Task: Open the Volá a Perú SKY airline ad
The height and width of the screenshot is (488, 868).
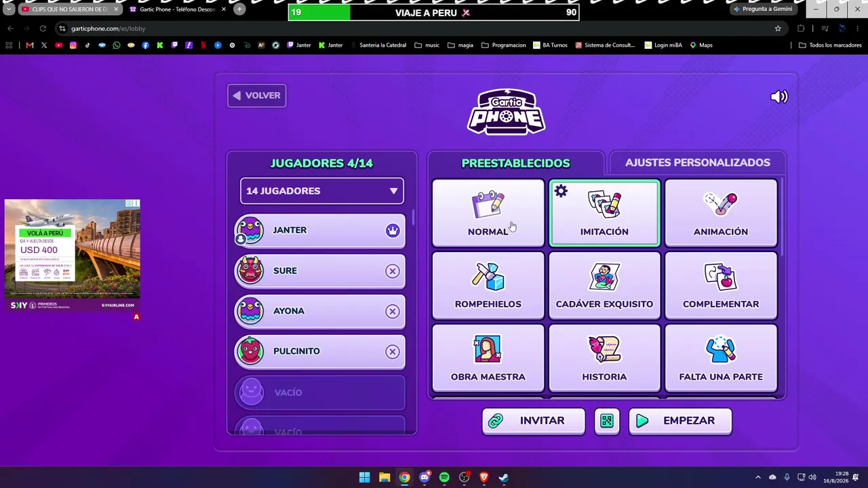Action: tap(73, 256)
